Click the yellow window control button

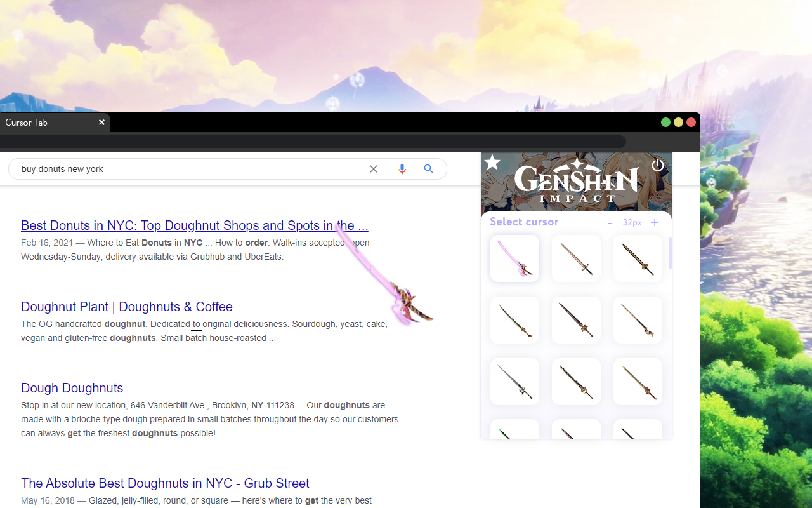[678, 122]
